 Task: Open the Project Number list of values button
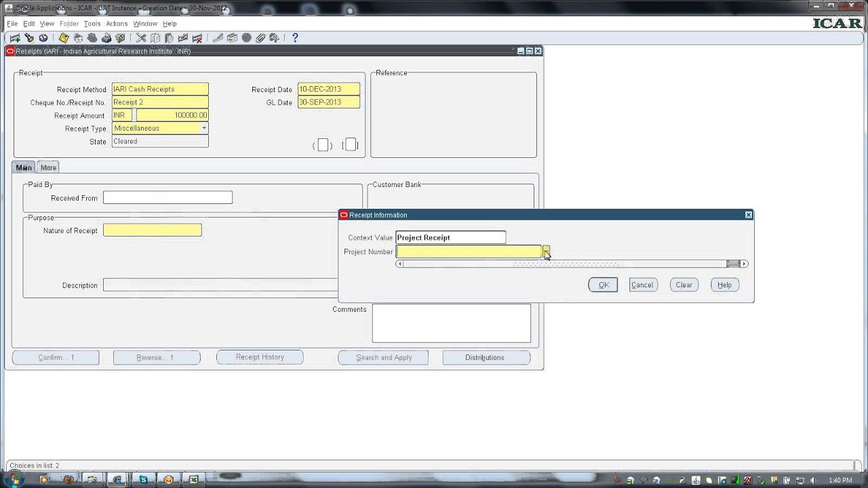[546, 251]
